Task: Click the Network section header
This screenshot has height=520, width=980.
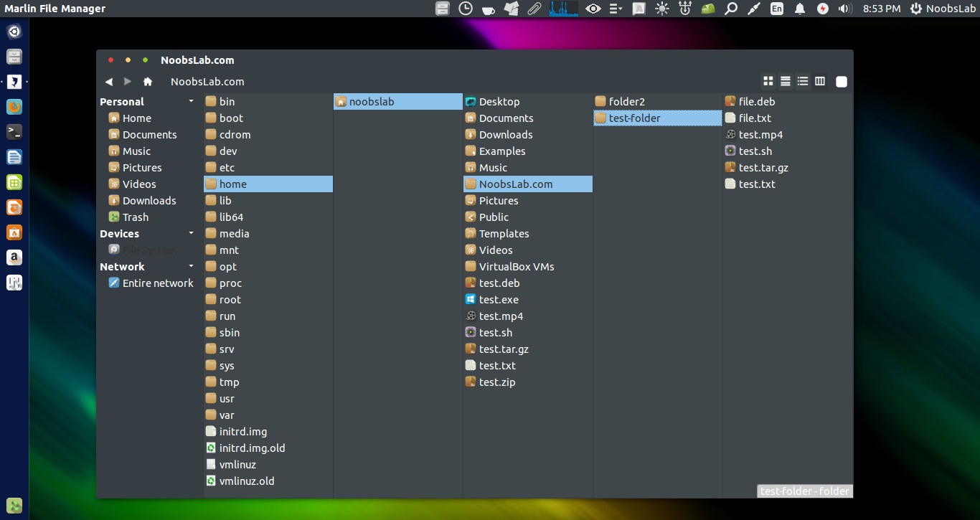Action: tap(123, 267)
